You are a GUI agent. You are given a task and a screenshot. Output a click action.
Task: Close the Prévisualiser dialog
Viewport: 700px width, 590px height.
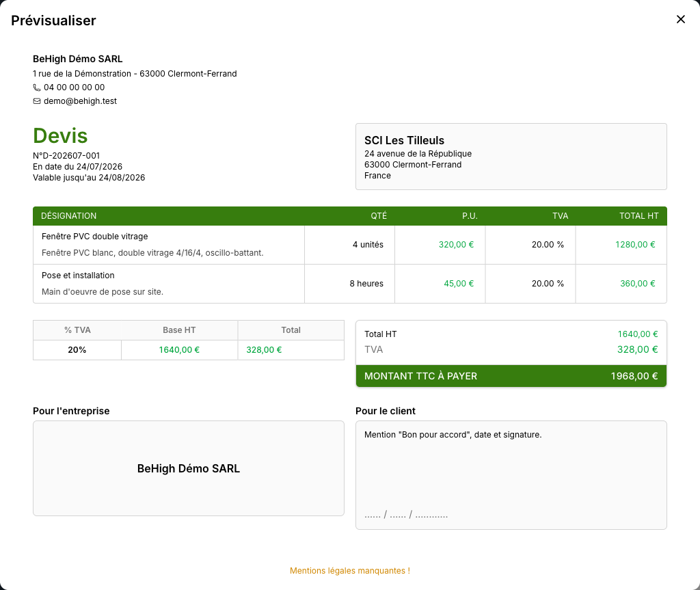click(x=680, y=19)
